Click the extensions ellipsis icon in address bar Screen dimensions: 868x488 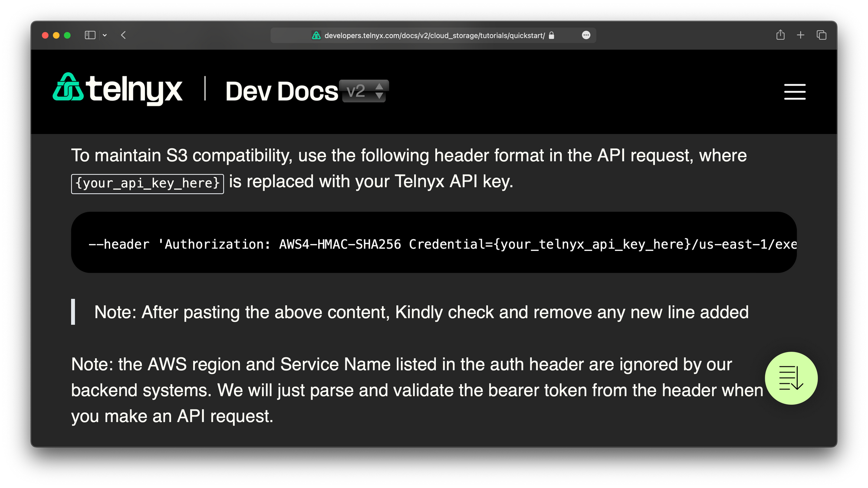point(586,35)
